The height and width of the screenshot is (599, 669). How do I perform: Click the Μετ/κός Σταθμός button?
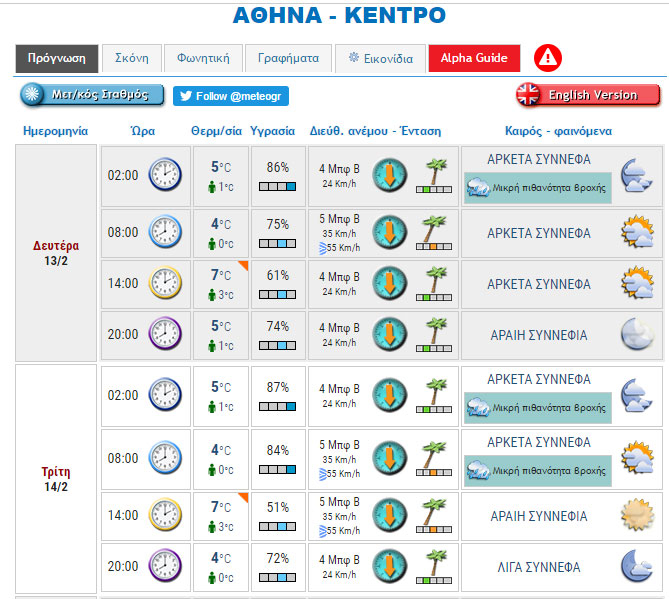coord(92,95)
